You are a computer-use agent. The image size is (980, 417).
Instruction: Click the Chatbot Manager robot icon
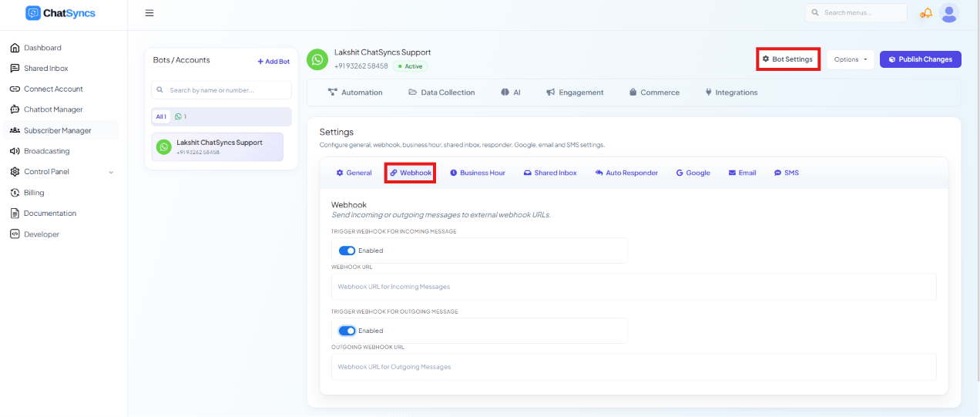tap(15, 109)
